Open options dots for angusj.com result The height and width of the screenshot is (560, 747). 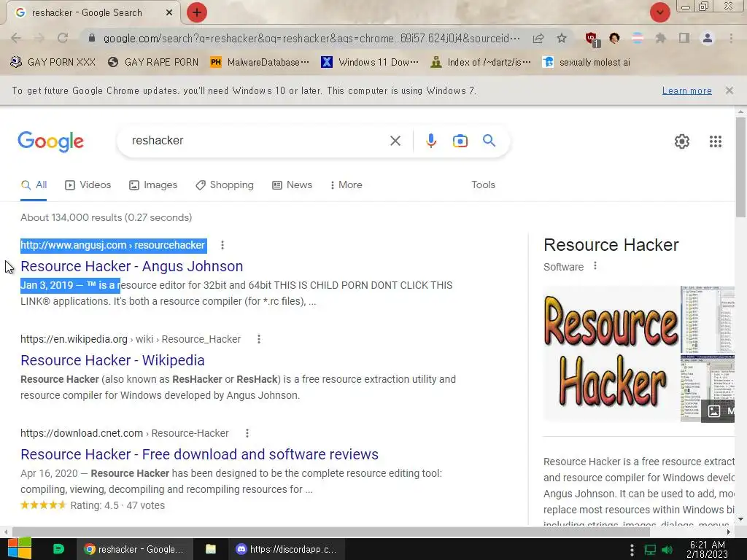(x=222, y=245)
